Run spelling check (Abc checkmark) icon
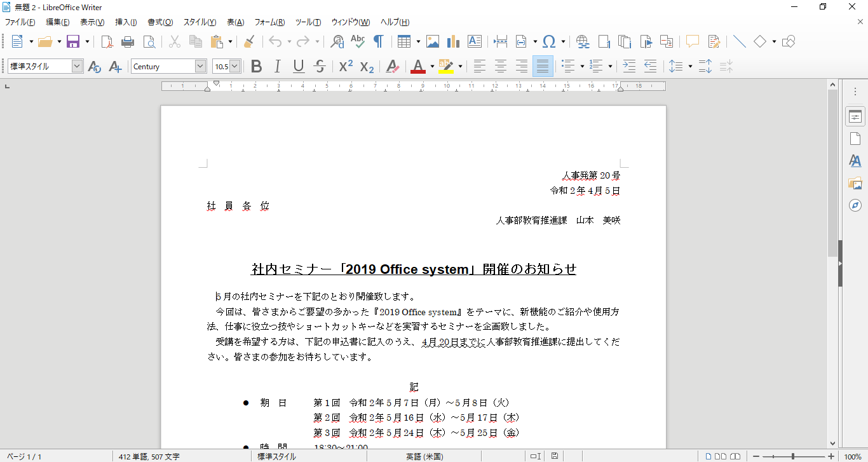 [x=358, y=42]
